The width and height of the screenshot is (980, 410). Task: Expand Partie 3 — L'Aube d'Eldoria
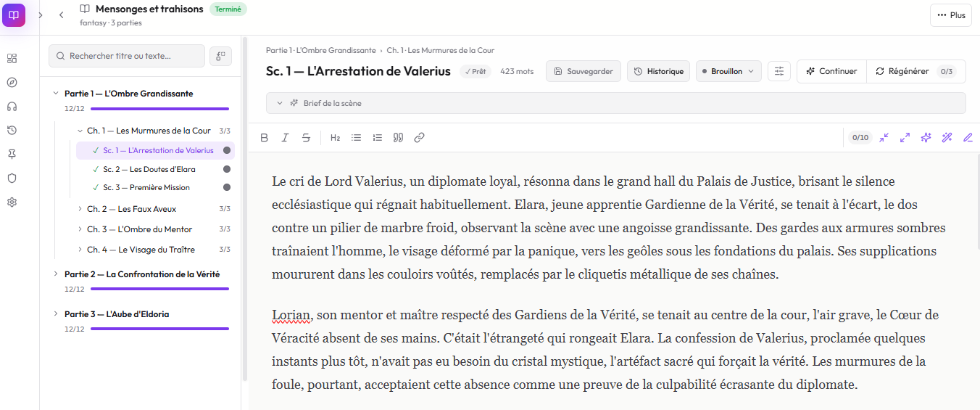click(56, 314)
